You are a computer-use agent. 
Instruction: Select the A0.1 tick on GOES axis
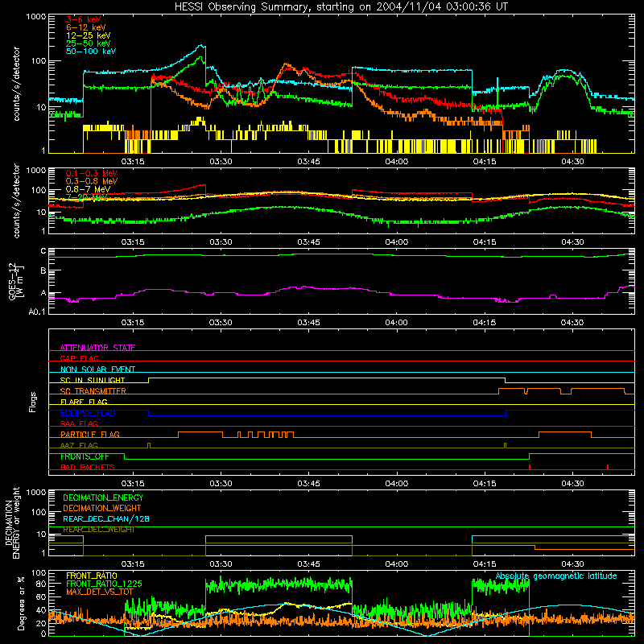click(36, 312)
